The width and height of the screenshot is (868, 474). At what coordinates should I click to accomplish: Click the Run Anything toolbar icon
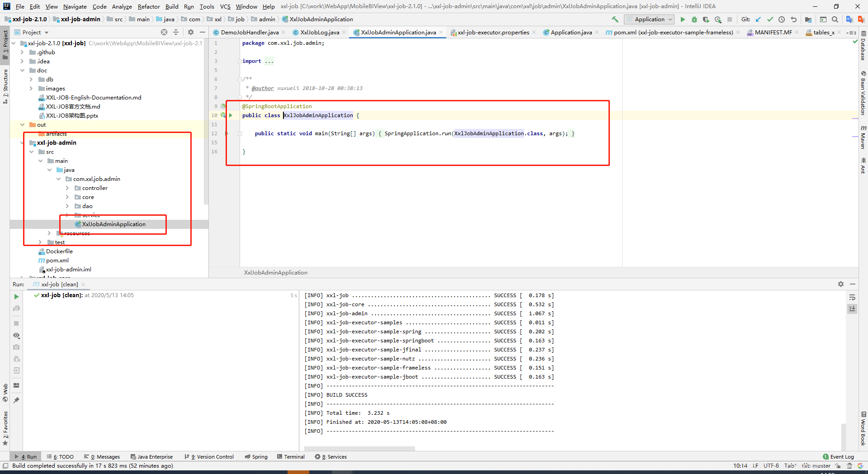click(823, 19)
